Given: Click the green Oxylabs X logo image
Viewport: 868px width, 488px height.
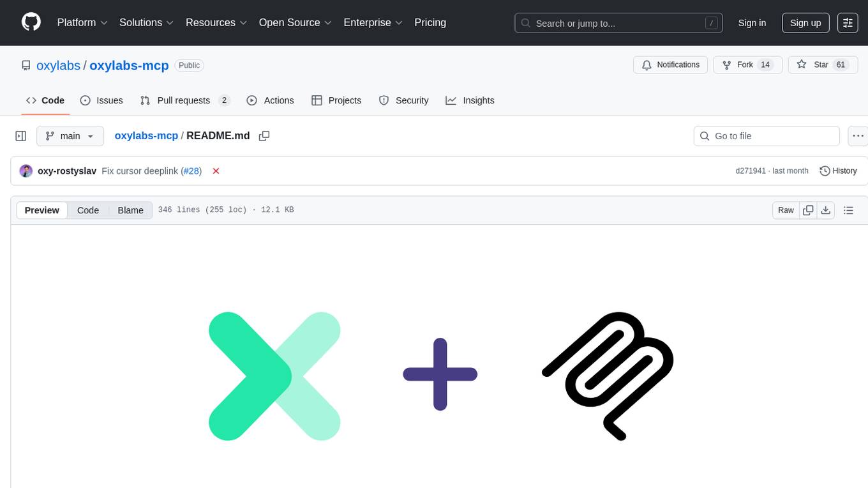Looking at the screenshot, I should 275,376.
